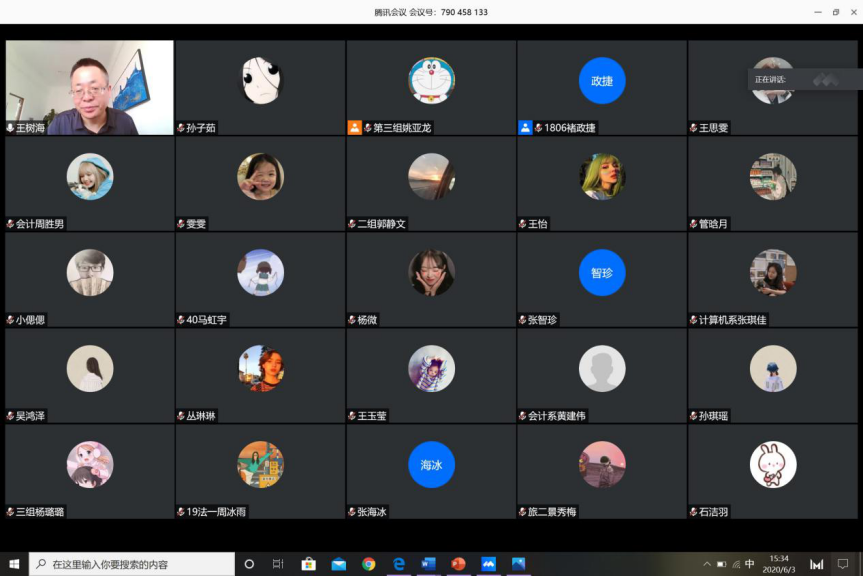Select 王树海's live video tile
Screen dimensions: 863x576
(x=89, y=86)
